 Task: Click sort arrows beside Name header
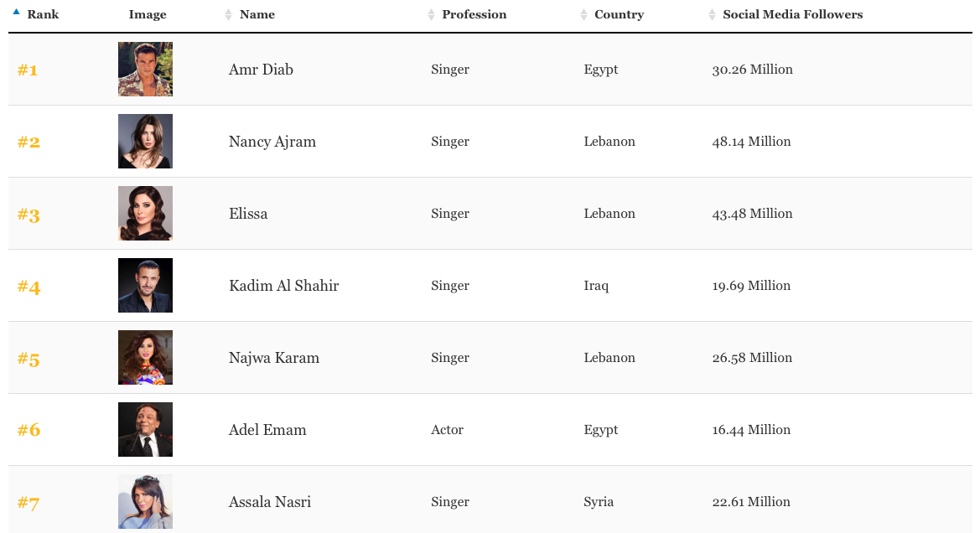(229, 15)
